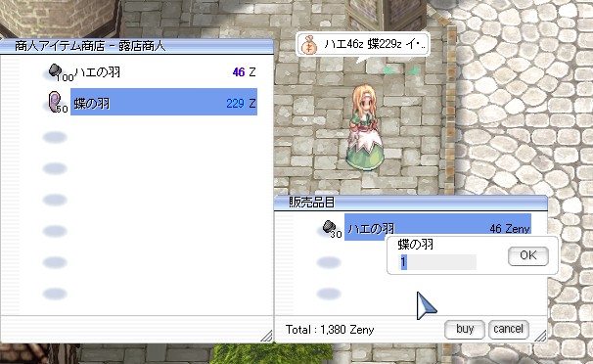Click the cancel button
Screen dimensions: 593x364
(508, 329)
